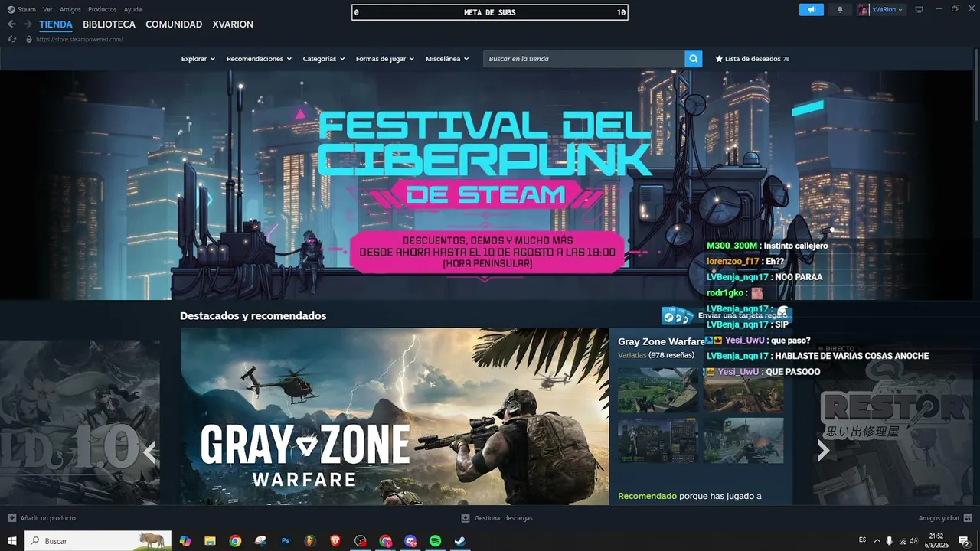Open the network icon in system tray
Screen dimensions: 980x551
pos(902,541)
